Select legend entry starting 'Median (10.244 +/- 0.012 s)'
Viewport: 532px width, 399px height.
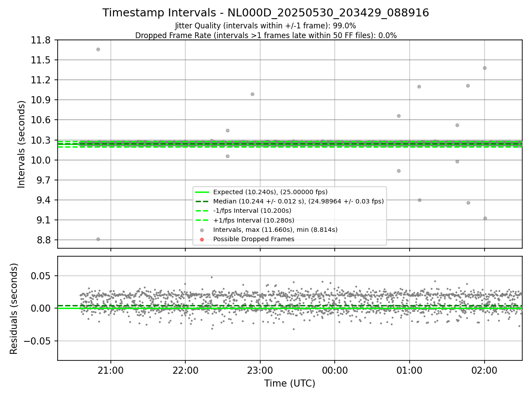click(x=298, y=201)
